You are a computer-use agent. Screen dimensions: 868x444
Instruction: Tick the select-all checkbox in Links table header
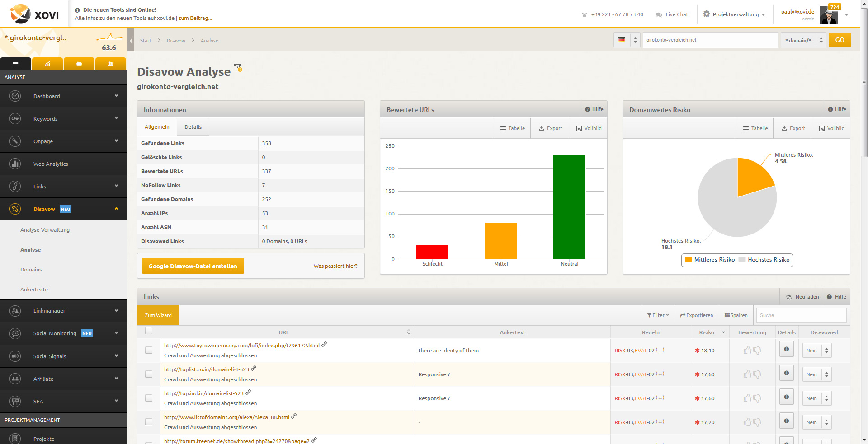point(149,331)
